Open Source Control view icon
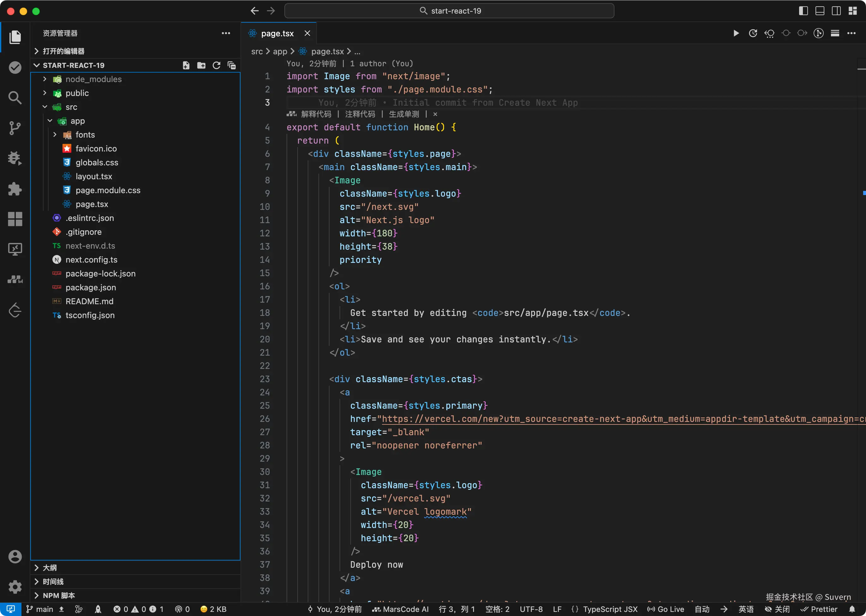The image size is (866, 616). [15, 128]
